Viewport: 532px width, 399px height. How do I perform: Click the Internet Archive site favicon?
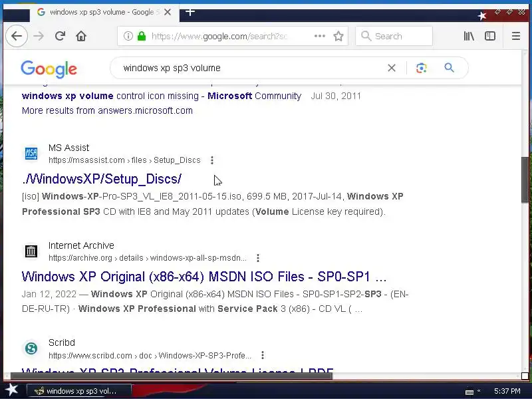(31, 251)
